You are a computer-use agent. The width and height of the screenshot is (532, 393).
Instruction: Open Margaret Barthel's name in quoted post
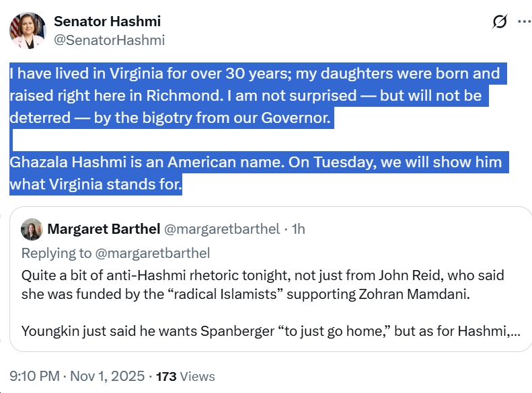click(x=104, y=229)
